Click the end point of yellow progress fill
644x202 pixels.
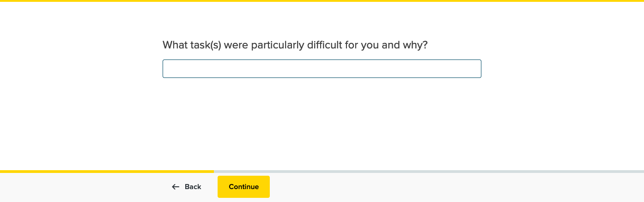[213, 172]
